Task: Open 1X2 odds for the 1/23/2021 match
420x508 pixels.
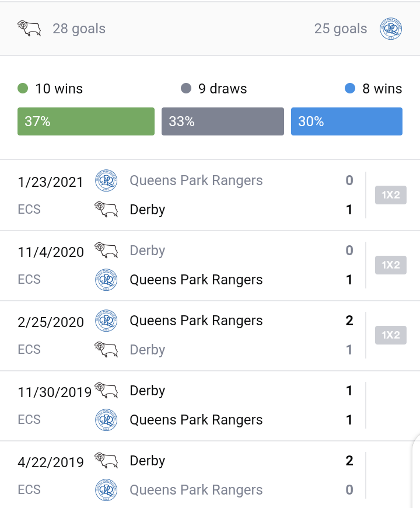Action: [x=391, y=195]
